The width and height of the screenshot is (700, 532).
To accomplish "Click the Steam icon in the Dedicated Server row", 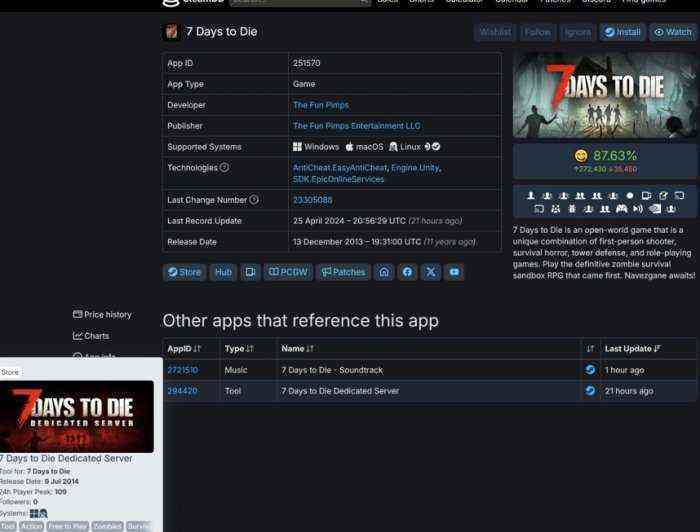I will (591, 391).
